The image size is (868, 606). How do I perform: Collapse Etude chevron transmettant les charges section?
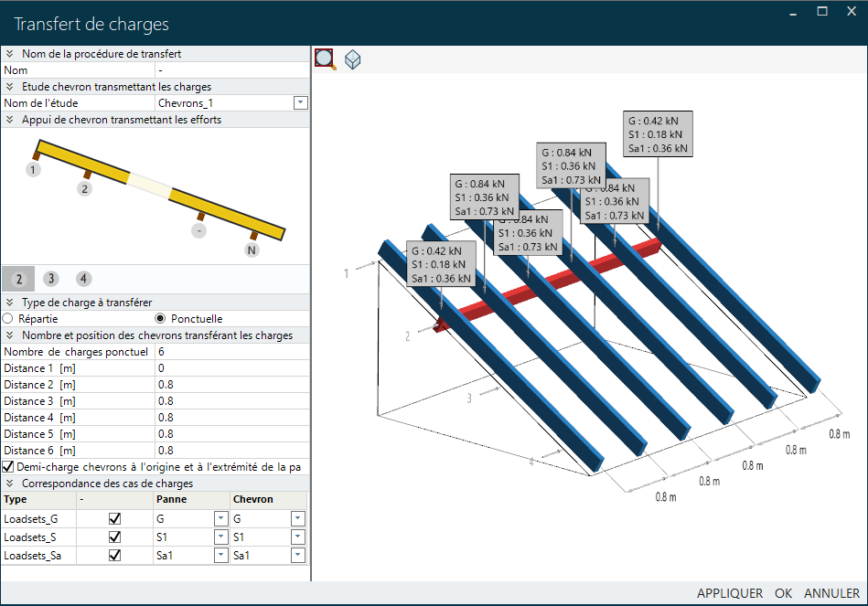coord(9,86)
